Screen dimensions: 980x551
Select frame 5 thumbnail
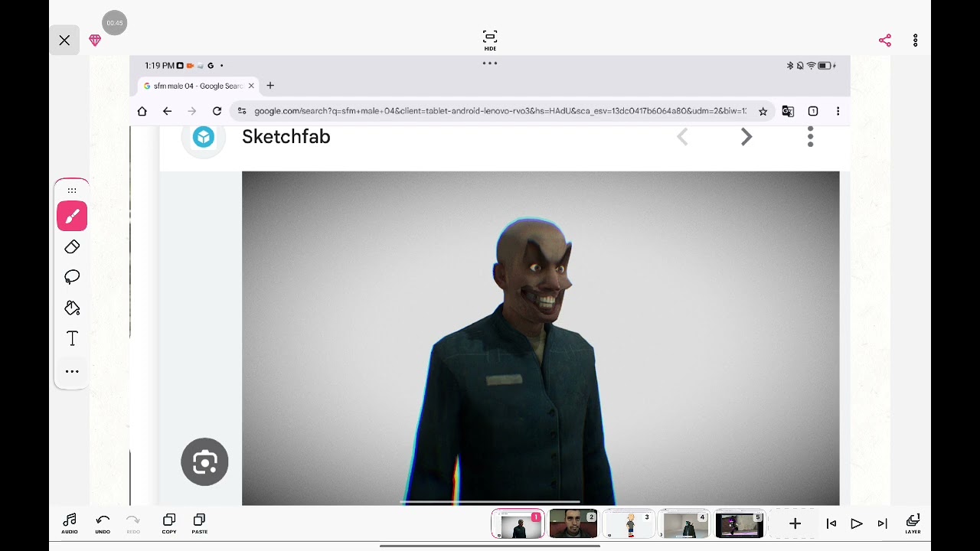[x=740, y=524]
